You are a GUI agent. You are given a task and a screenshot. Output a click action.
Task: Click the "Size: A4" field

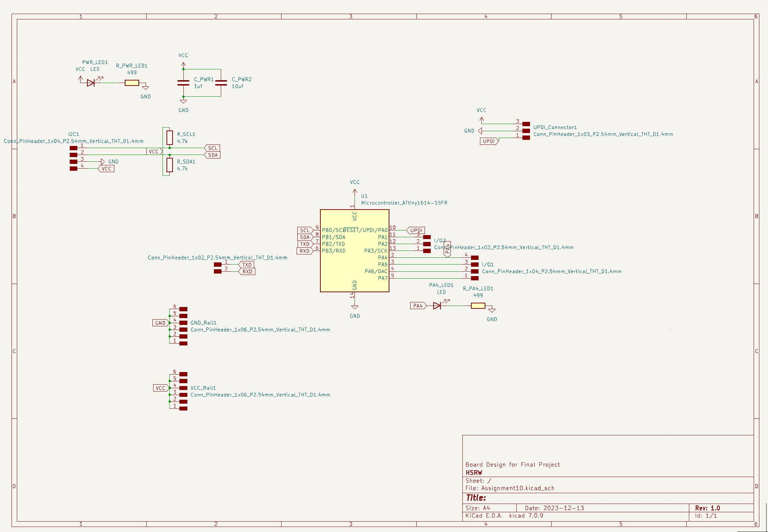(478, 508)
